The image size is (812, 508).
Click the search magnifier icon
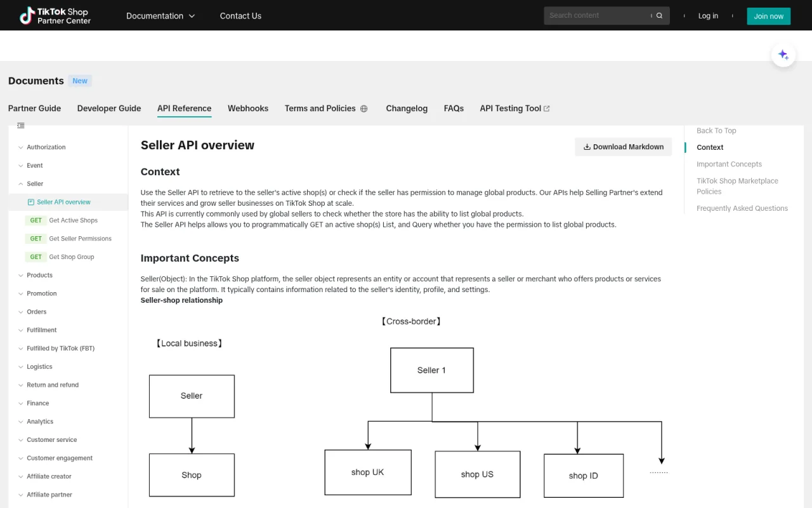coord(659,16)
